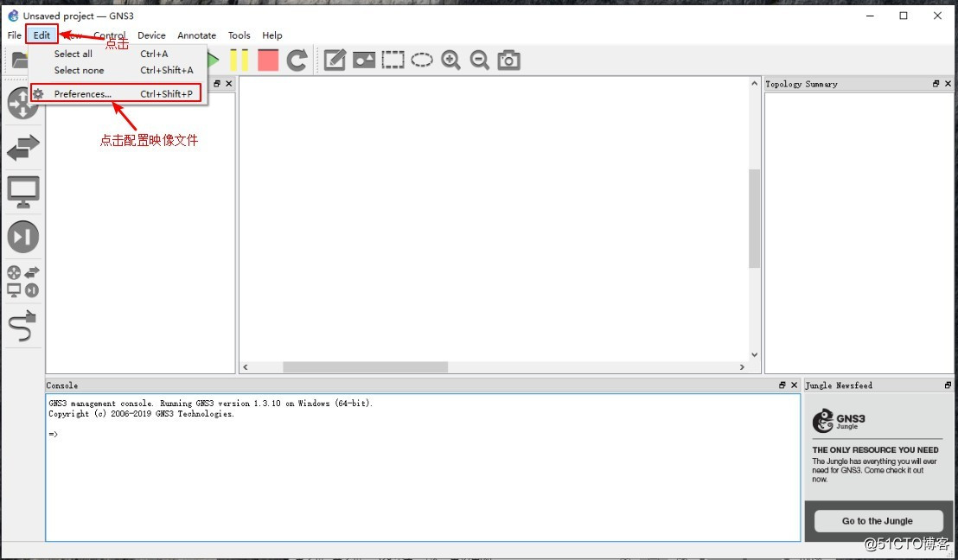Click the Go to the Jungle button
The width and height of the screenshot is (958, 560).
878,521
